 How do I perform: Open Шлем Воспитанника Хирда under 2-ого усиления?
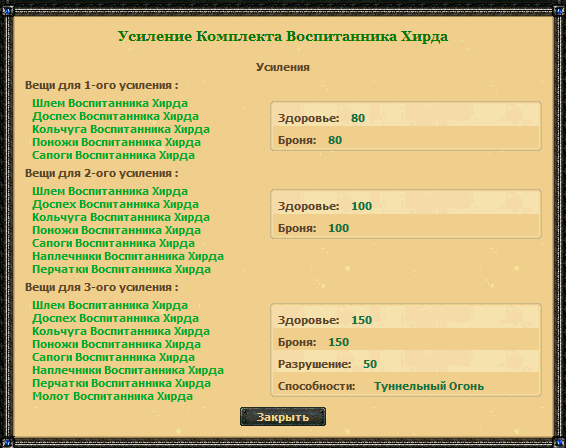point(110,191)
